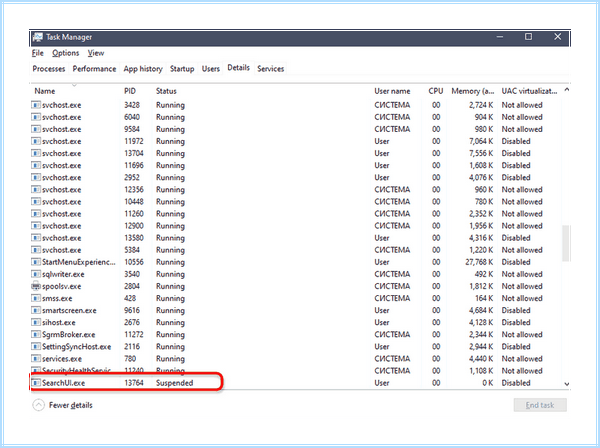Click the svchost.exe icon for PID 5384

tap(36, 250)
